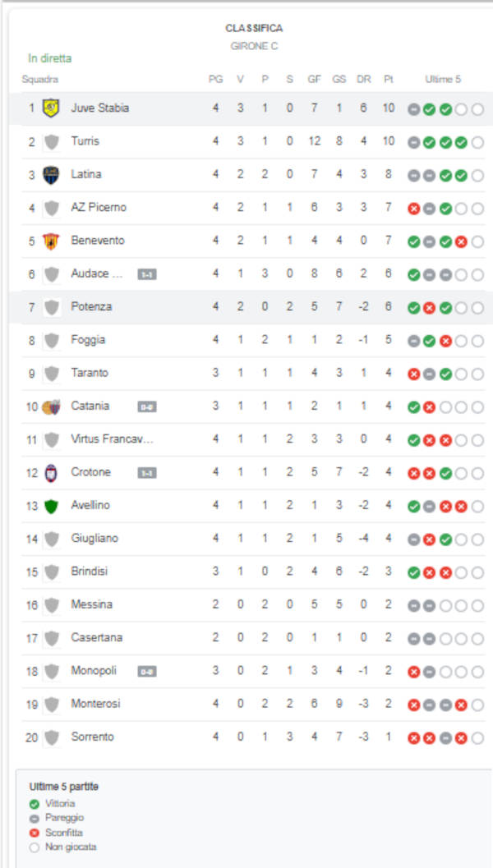Screen dimensions: 493x868
Task: Click the PG column header
Action: (215, 80)
